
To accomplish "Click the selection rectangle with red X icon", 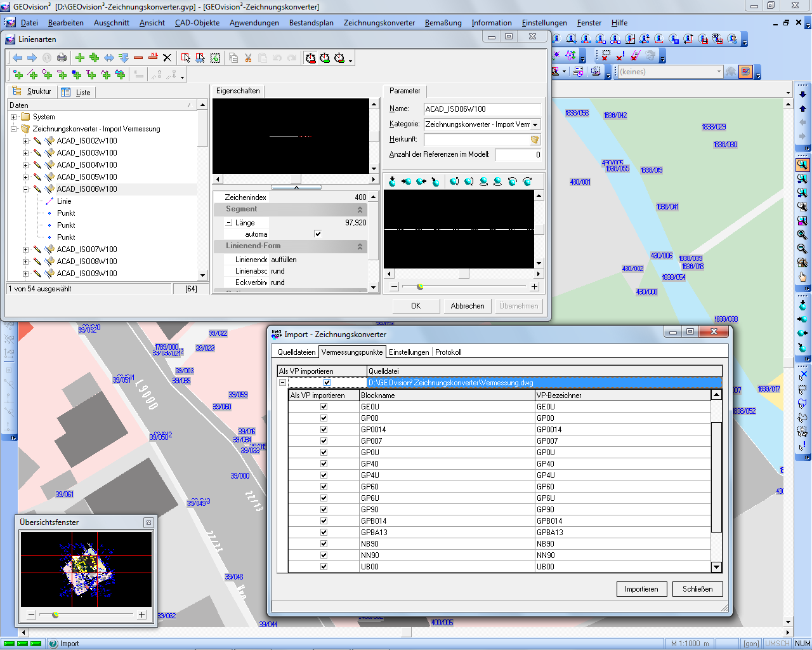I will tap(605, 56).
